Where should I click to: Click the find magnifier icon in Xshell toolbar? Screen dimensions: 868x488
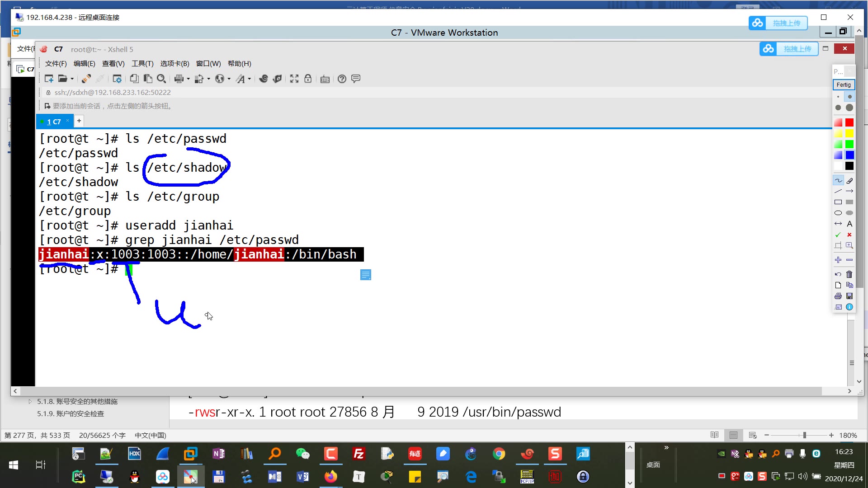tap(161, 79)
